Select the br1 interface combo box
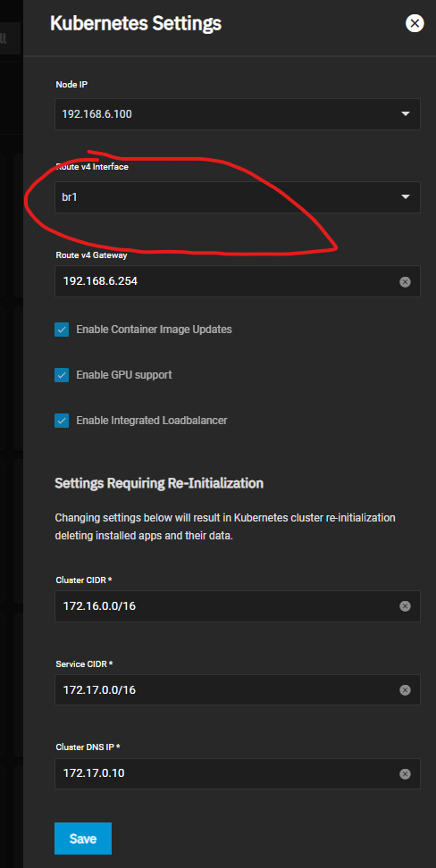 (x=237, y=197)
